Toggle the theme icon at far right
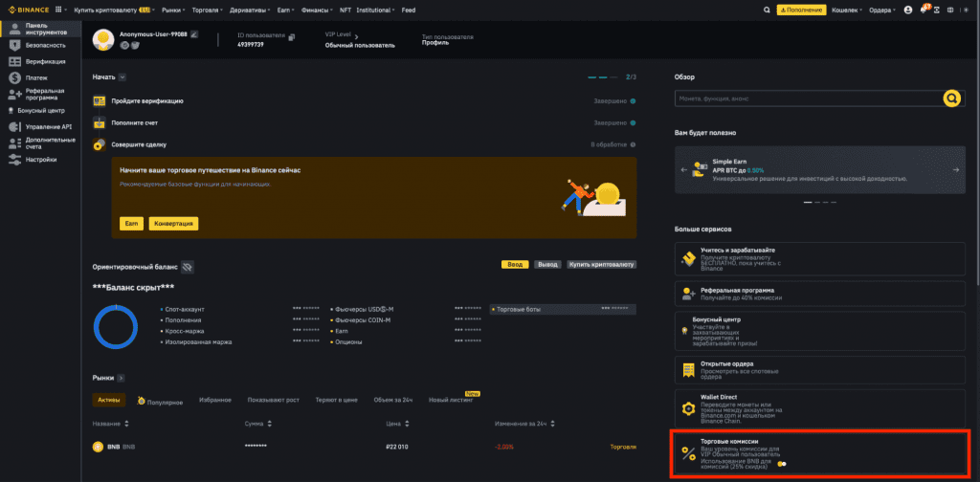The width and height of the screenshot is (980, 482). 967,10
